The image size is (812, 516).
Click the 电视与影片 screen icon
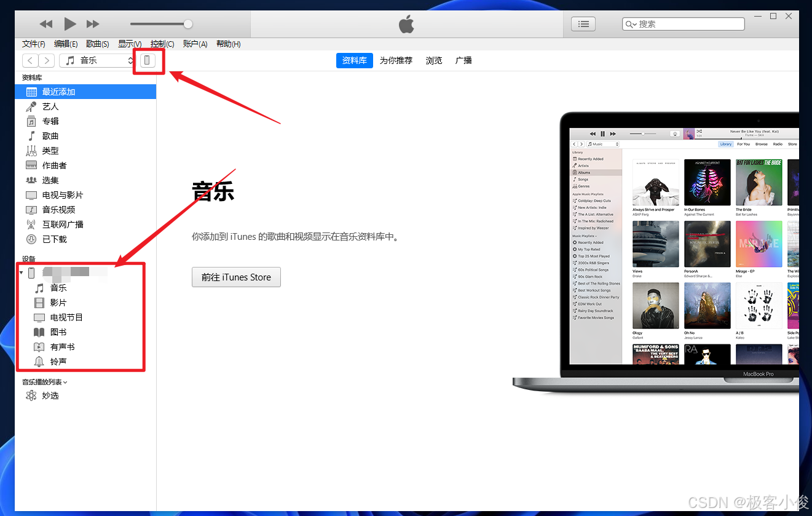click(x=31, y=195)
